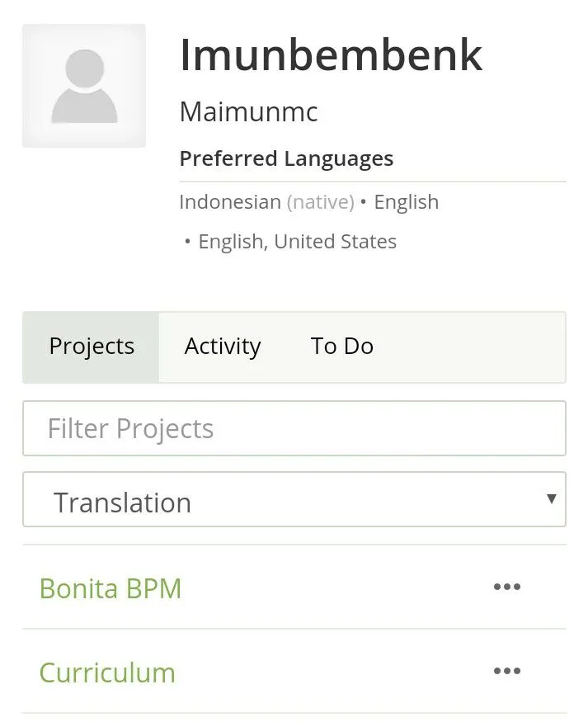
Task: Open the Bonita BPM project link
Action: (111, 588)
